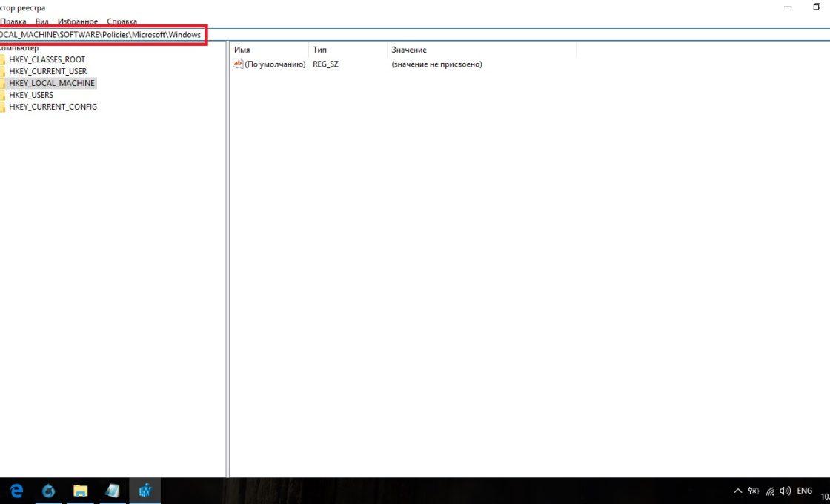This screenshot has height=504, width=830.
Task: Restore down the Registry Editor window
Action: pyautogui.click(x=817, y=7)
